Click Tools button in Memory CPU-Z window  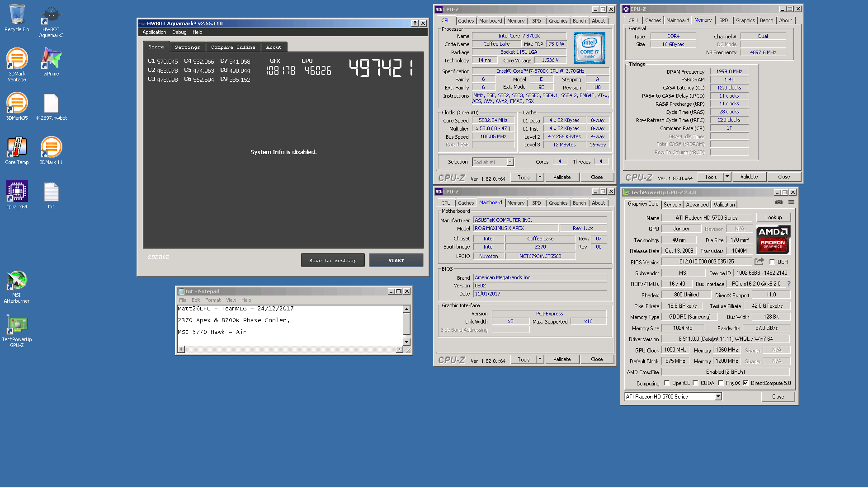click(x=711, y=177)
